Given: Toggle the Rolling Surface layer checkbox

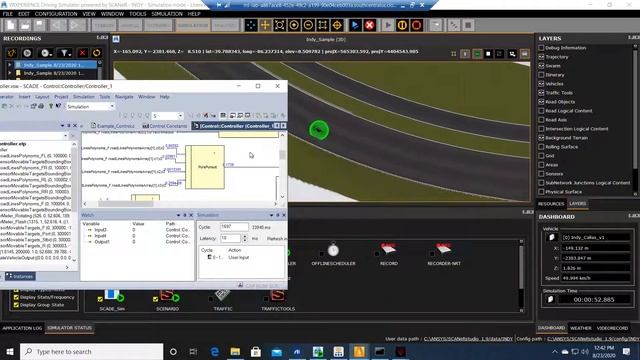Looking at the screenshot, I should pyautogui.click(x=541, y=147).
